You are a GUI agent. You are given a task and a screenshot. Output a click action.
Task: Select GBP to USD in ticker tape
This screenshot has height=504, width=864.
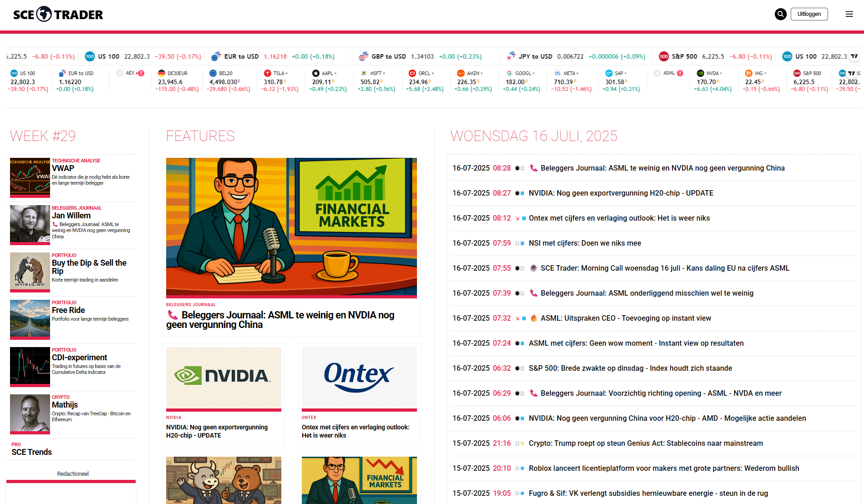tap(420, 56)
